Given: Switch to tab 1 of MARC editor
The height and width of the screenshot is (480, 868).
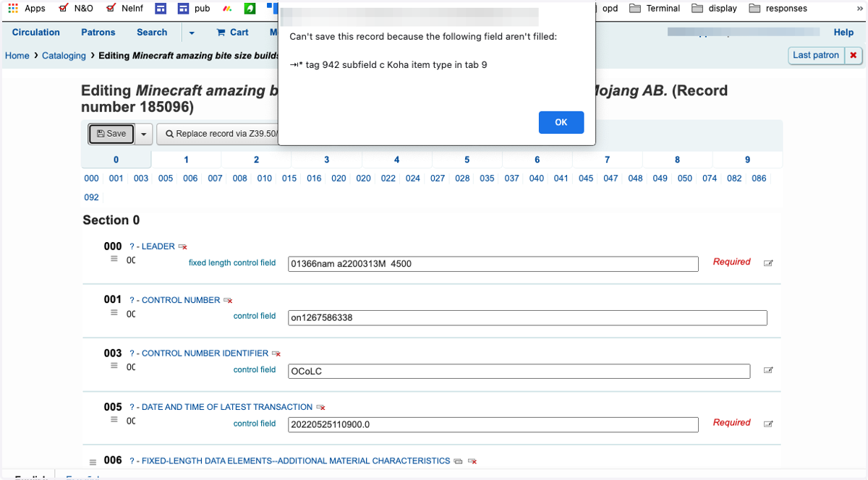Looking at the screenshot, I should coord(186,160).
